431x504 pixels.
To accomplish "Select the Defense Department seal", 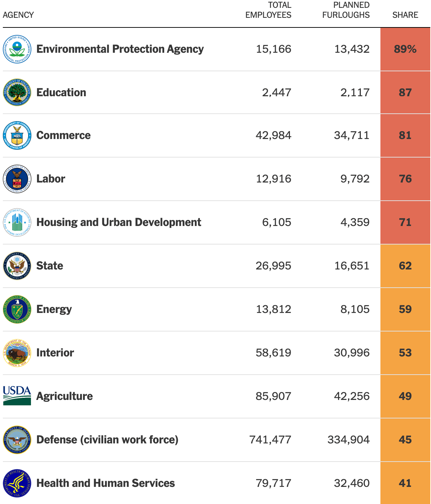I will [x=17, y=440].
